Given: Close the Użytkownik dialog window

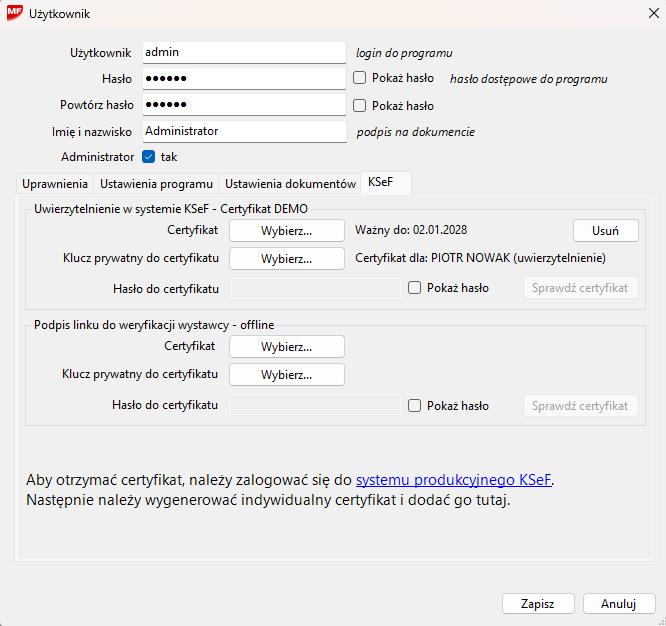Looking at the screenshot, I should click(642, 15).
